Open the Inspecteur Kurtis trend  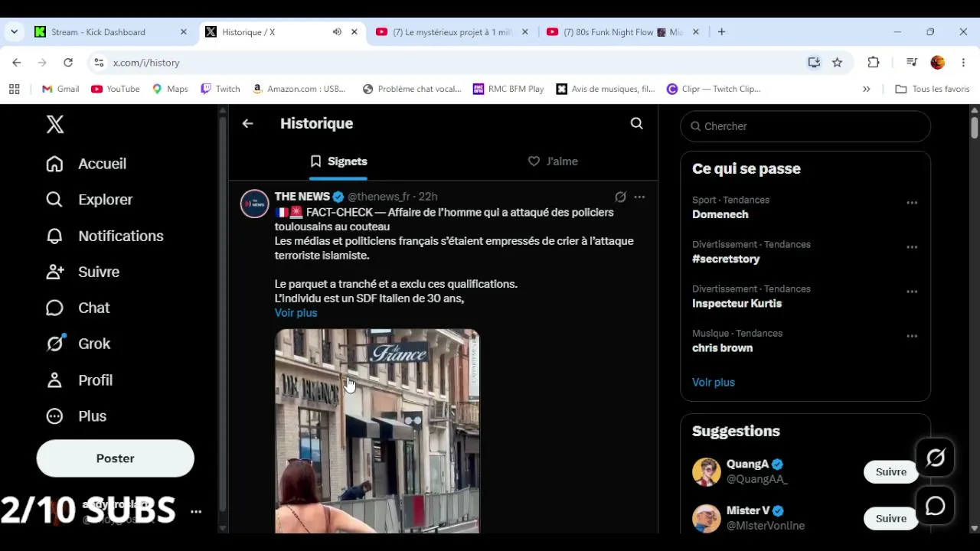tap(737, 303)
